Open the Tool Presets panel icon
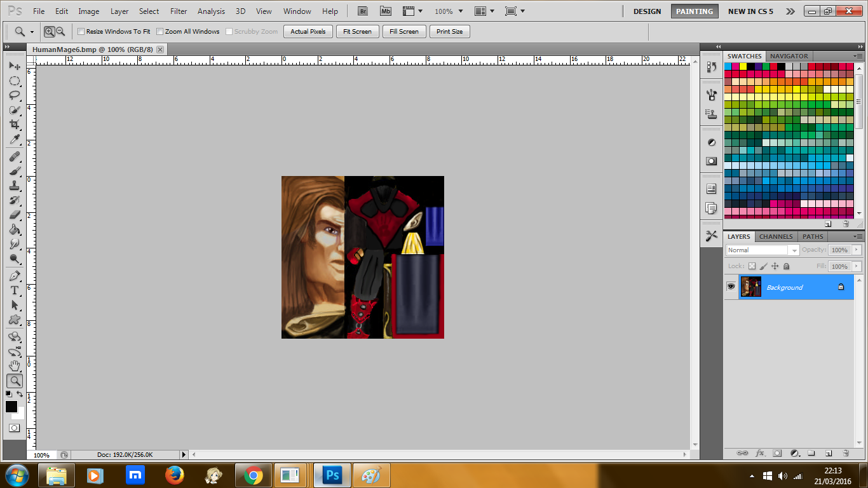The image size is (868, 488). point(711,236)
